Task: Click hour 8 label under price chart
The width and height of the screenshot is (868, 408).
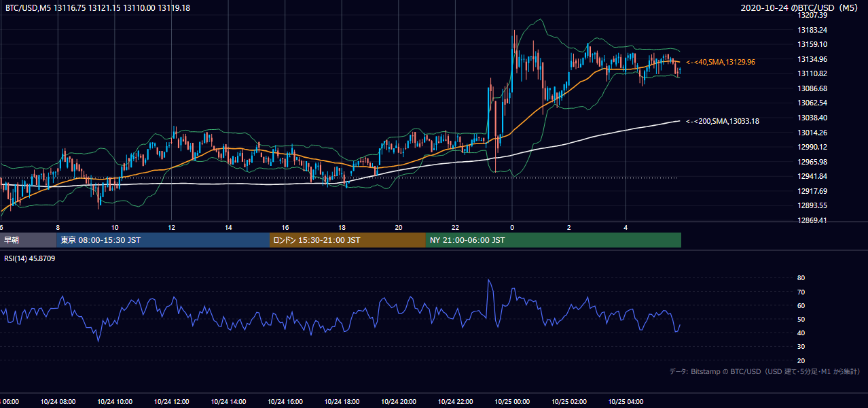Action: (x=58, y=227)
